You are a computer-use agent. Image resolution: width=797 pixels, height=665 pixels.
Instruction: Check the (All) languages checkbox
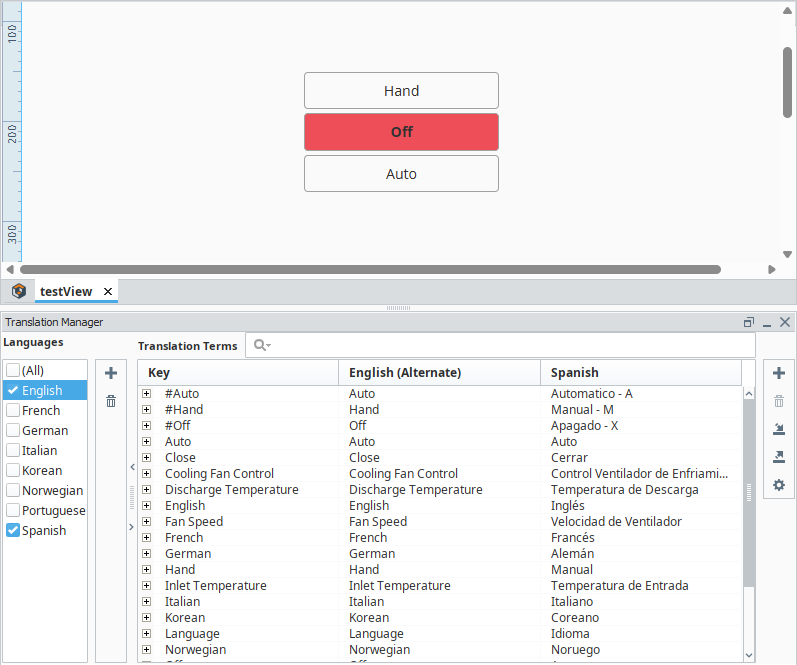point(13,370)
